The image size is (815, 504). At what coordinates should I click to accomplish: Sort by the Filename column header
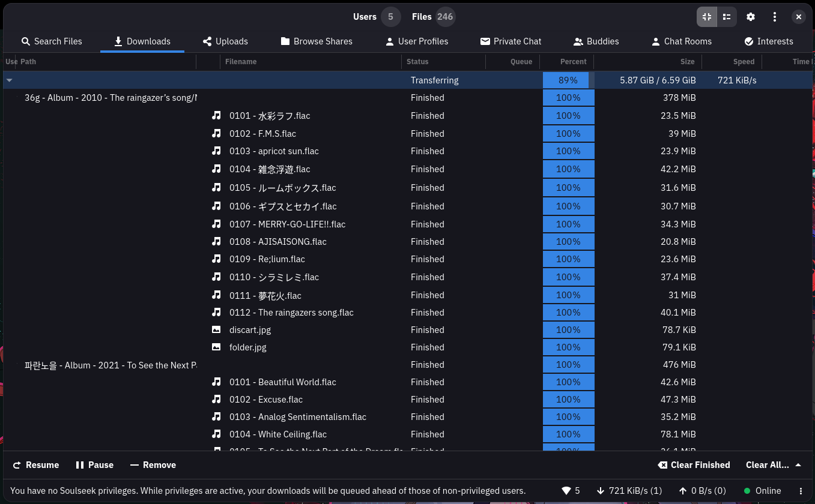point(240,62)
